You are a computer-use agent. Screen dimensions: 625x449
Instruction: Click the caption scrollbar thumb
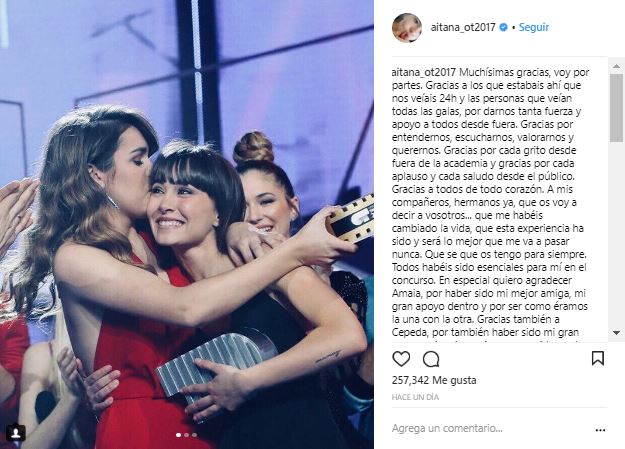pos(617,107)
